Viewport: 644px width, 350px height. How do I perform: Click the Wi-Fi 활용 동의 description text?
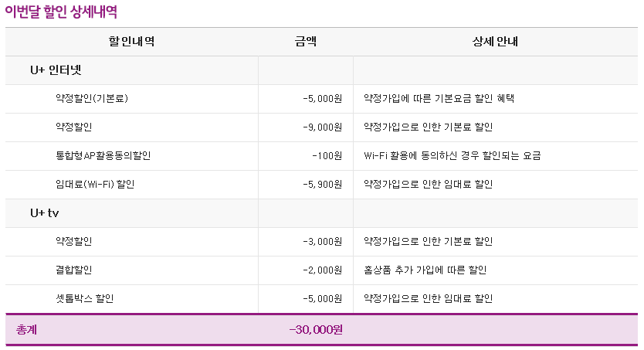point(452,156)
